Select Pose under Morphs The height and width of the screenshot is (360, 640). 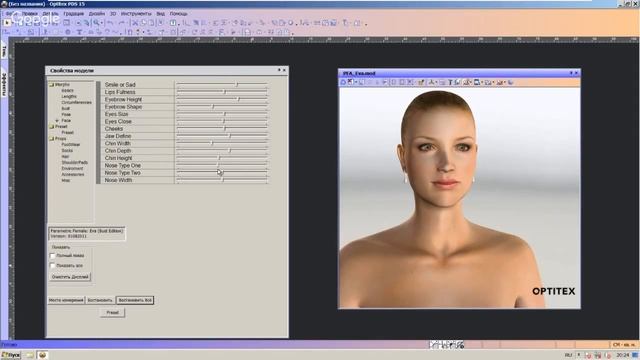[66, 115]
